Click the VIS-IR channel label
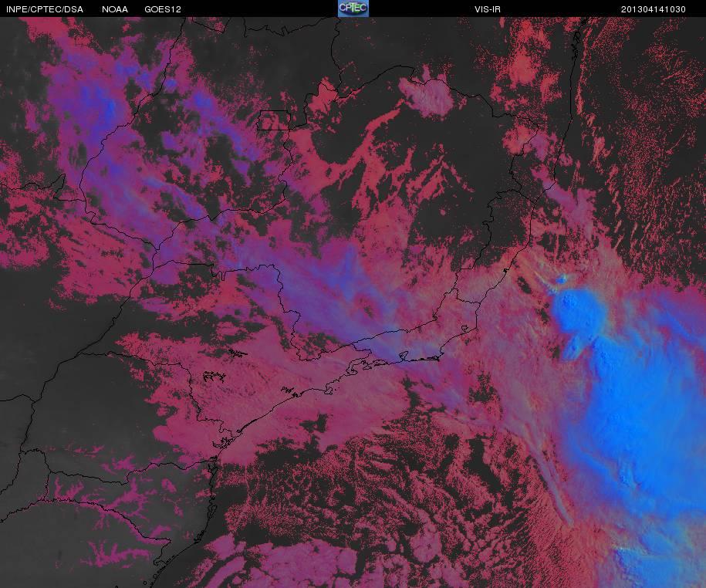Screen dimensions: 706x588 point(488,9)
